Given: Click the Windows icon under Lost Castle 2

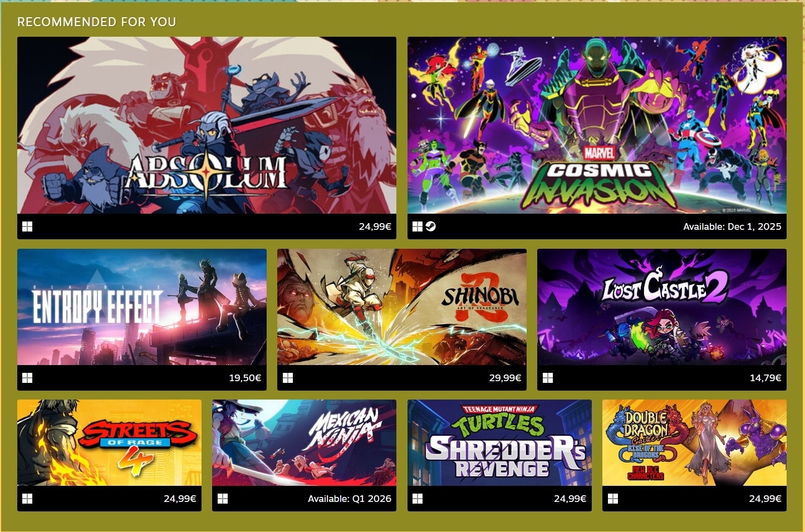Looking at the screenshot, I should tap(548, 378).
